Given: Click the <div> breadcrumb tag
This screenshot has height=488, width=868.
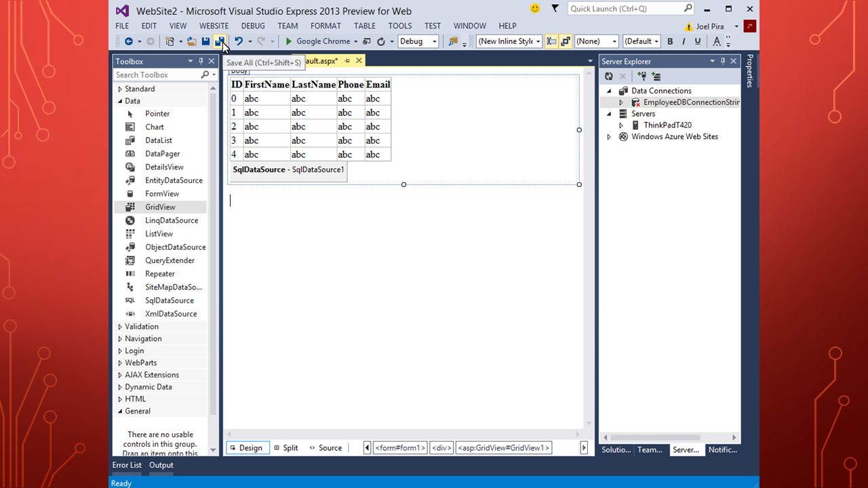Looking at the screenshot, I should (441, 448).
